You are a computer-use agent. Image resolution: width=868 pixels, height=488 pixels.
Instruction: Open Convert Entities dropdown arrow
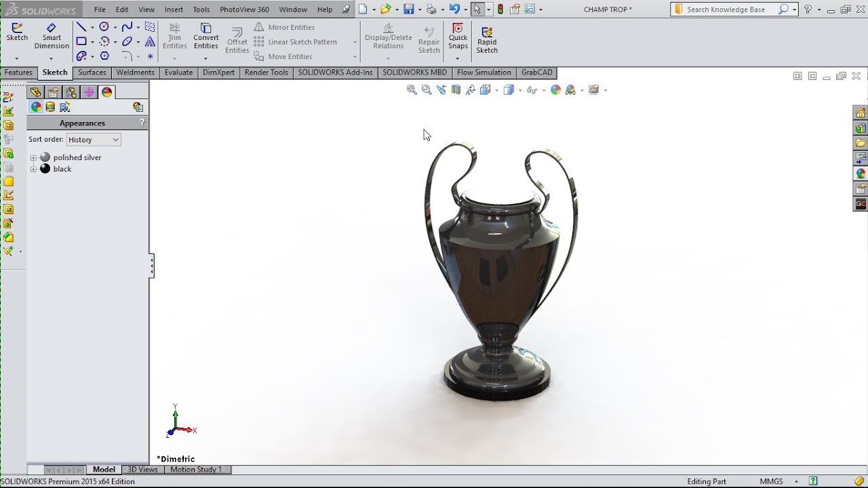coord(205,58)
